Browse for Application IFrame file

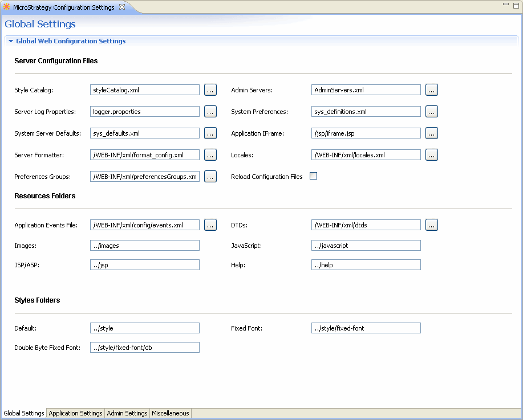[x=432, y=133]
